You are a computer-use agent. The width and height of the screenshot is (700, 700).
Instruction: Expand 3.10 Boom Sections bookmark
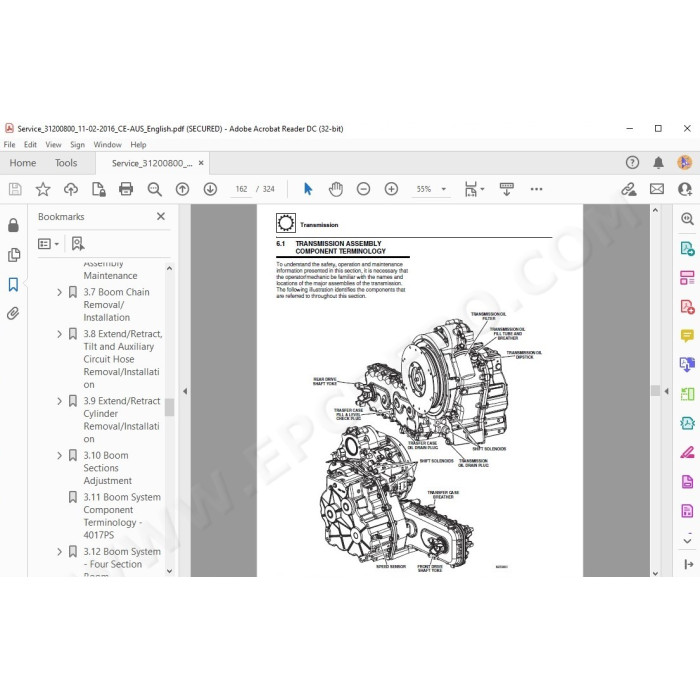pos(59,455)
